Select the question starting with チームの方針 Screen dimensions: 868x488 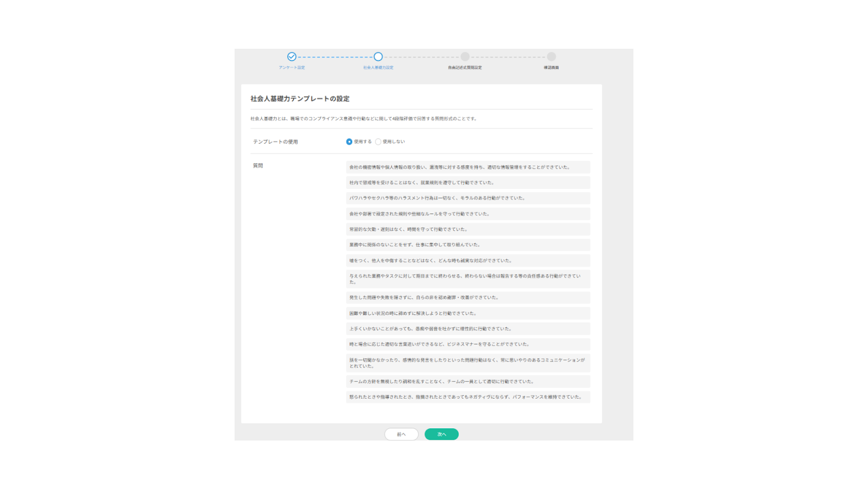coord(468,382)
